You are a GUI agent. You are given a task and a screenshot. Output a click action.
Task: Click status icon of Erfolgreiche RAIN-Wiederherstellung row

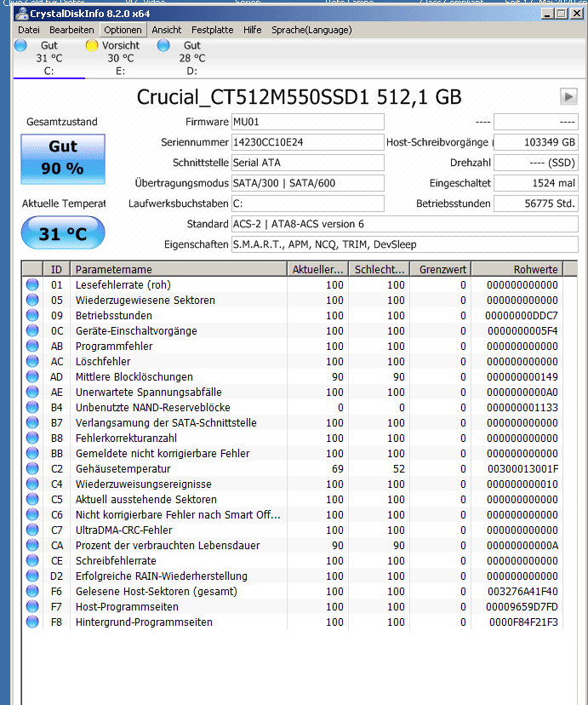(x=32, y=576)
